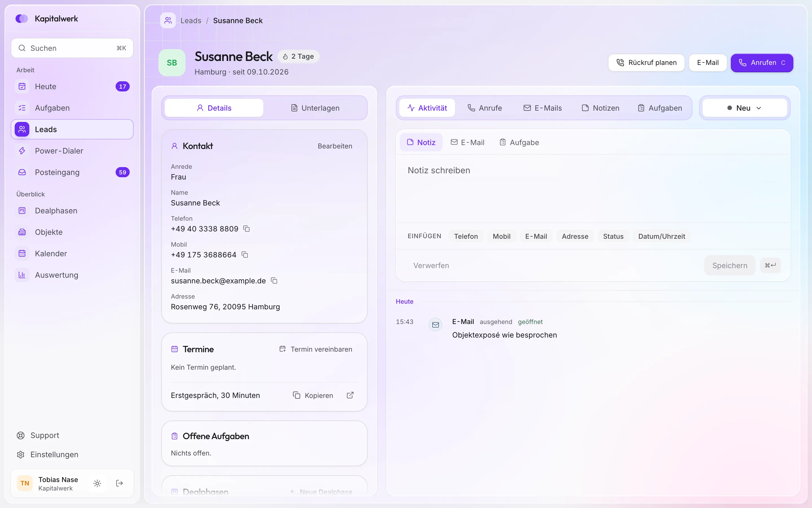Go to Dealphasen overview
Screen dimensions: 812x508
72,211
